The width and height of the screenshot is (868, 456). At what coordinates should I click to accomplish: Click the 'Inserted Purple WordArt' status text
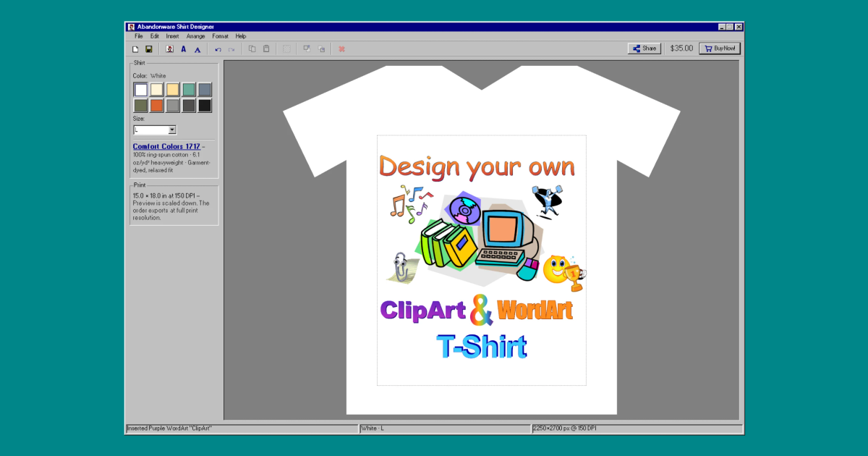pyautogui.click(x=170, y=428)
